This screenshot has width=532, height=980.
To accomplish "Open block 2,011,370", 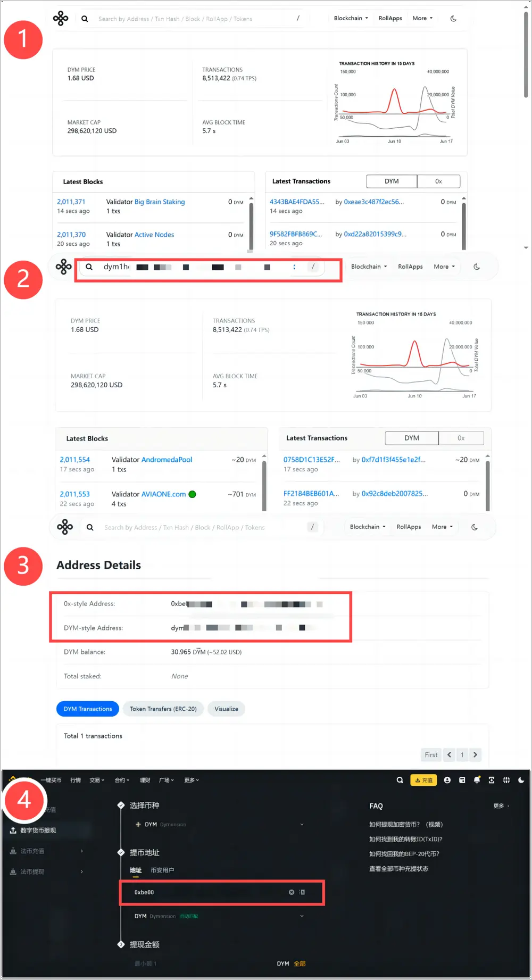I will point(71,235).
